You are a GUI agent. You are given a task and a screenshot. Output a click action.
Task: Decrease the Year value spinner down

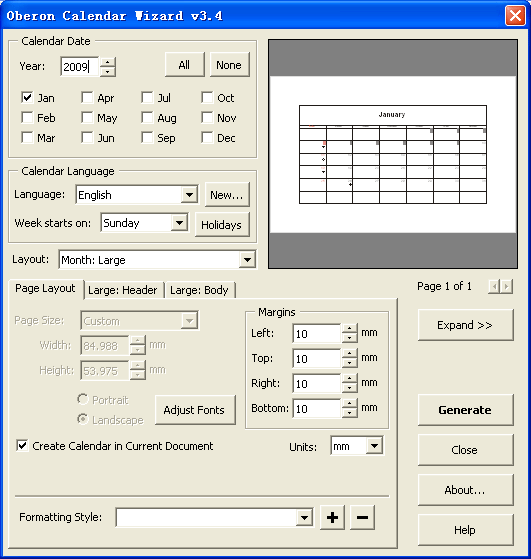click(108, 71)
